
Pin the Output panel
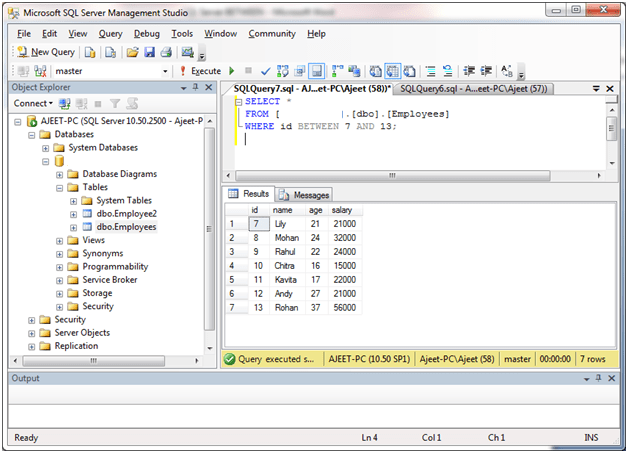[x=598, y=378]
